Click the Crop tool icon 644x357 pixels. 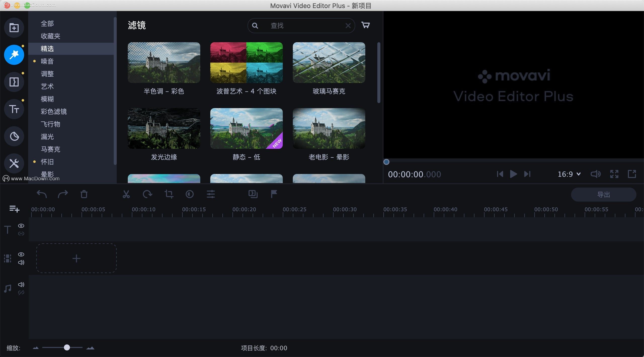[169, 194]
